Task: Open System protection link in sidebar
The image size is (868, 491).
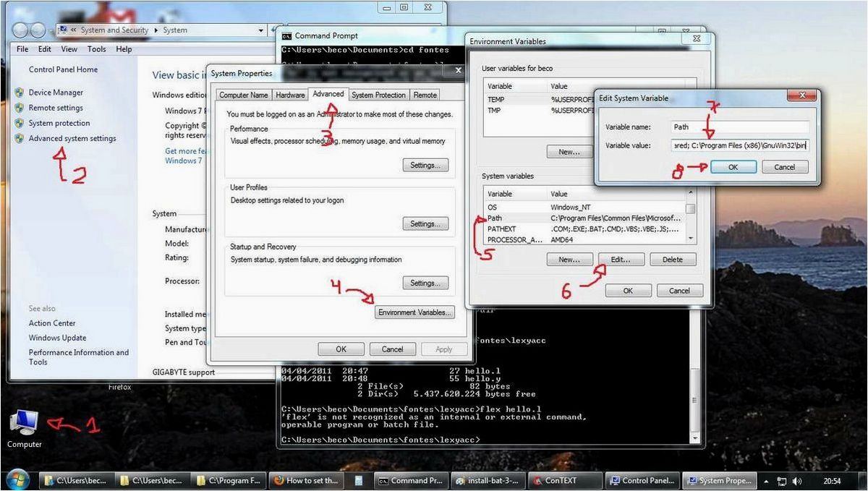Action: point(59,123)
